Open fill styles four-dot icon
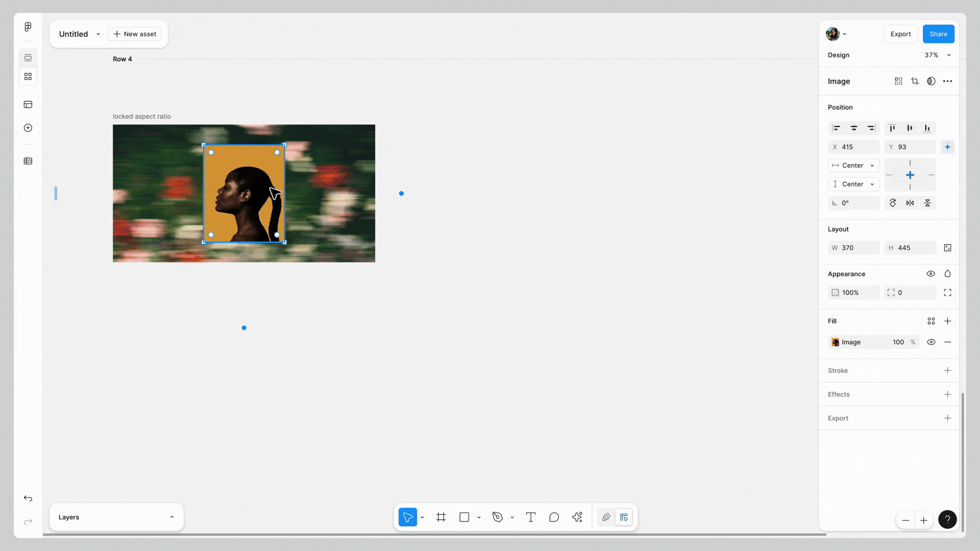This screenshot has width=980, height=551. pyautogui.click(x=931, y=321)
